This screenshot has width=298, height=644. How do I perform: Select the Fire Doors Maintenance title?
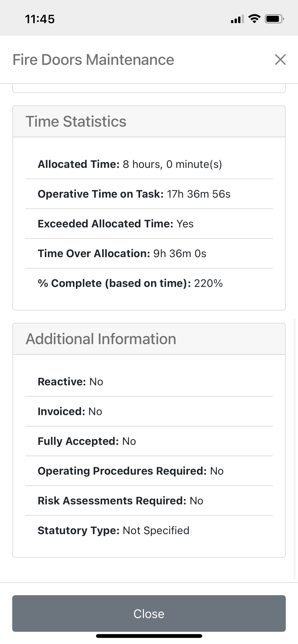(93, 60)
